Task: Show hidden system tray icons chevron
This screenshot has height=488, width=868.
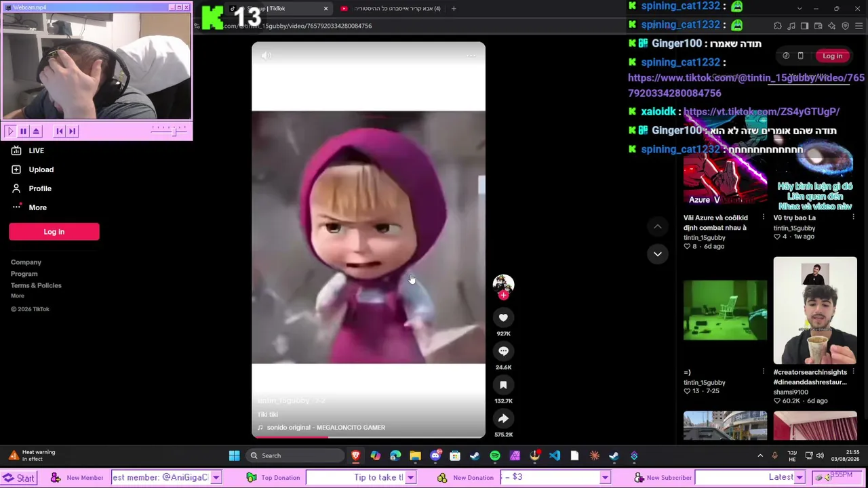Action: click(760, 455)
